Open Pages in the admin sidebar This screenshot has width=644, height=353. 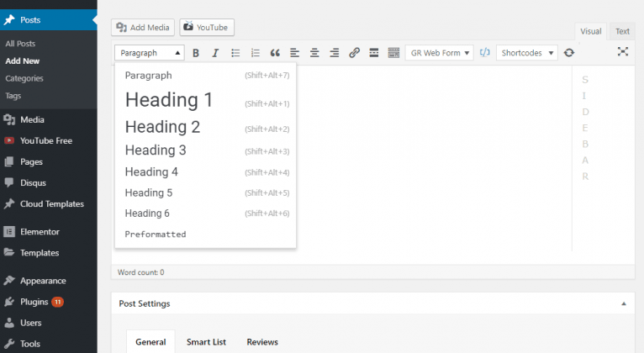[x=49, y=161]
